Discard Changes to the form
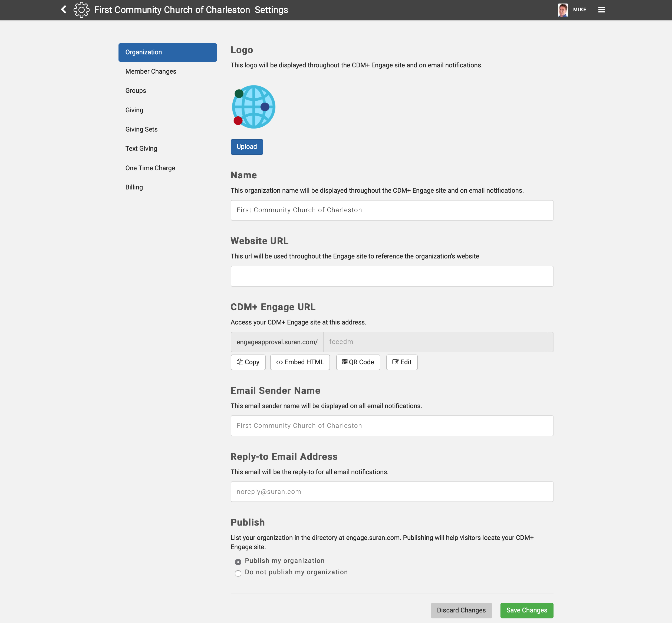The height and width of the screenshot is (623, 672). [461, 610]
